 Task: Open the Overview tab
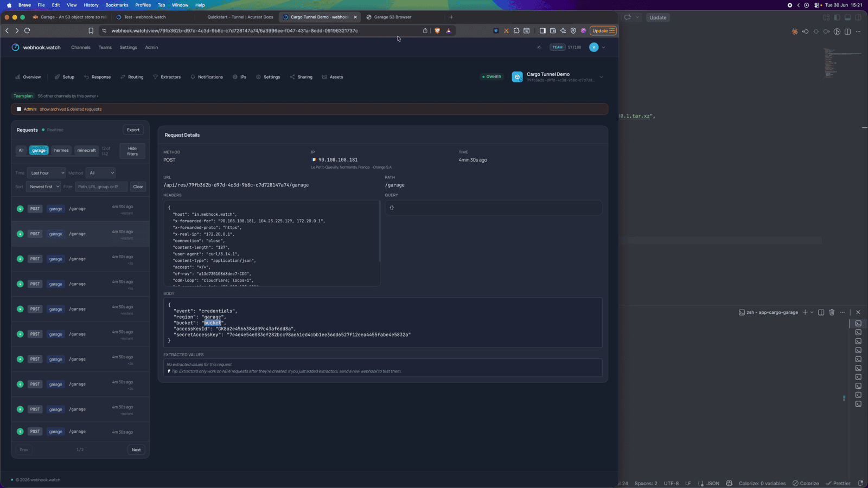pyautogui.click(x=28, y=77)
